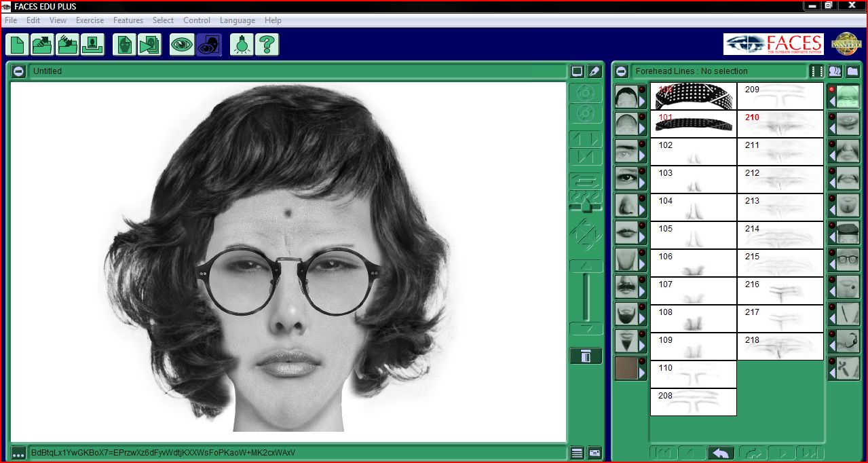Click the lightbulb tips icon
The width and height of the screenshot is (868, 463).
pos(242,44)
